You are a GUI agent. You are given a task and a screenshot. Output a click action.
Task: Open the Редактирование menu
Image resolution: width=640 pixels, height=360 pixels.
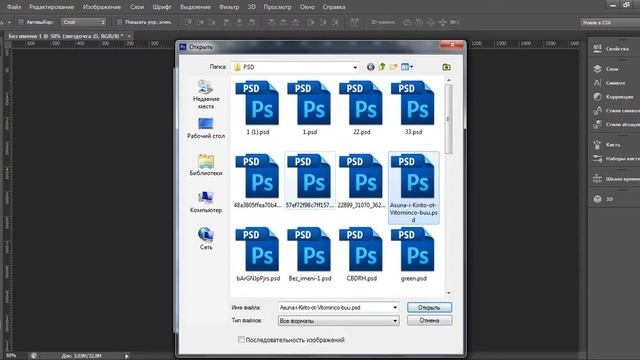pyautogui.click(x=51, y=7)
